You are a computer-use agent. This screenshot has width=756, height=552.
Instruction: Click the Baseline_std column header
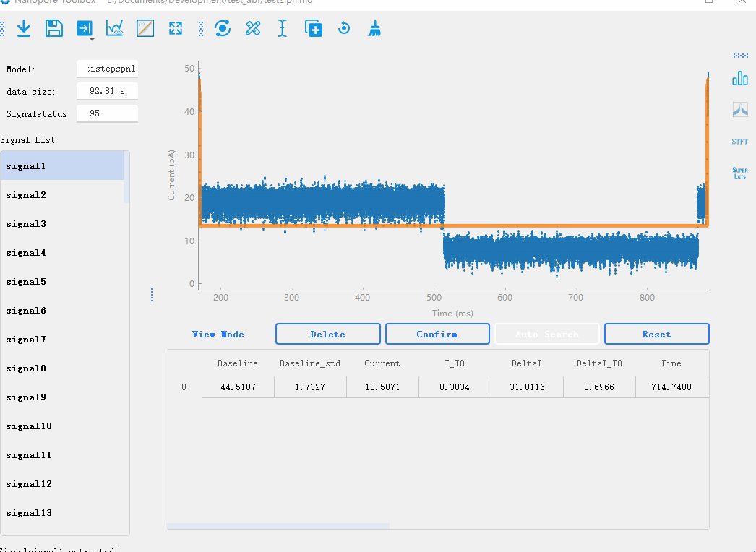tap(310, 363)
